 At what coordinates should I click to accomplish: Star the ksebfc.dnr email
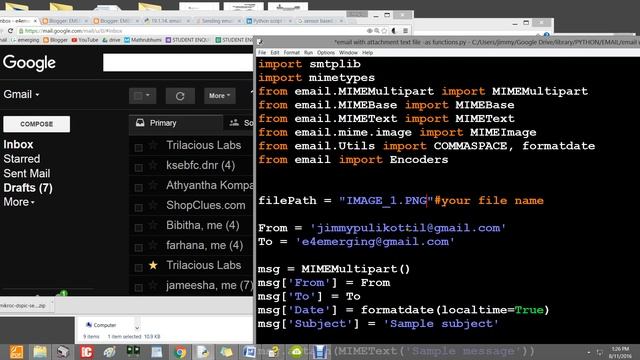pos(153,165)
